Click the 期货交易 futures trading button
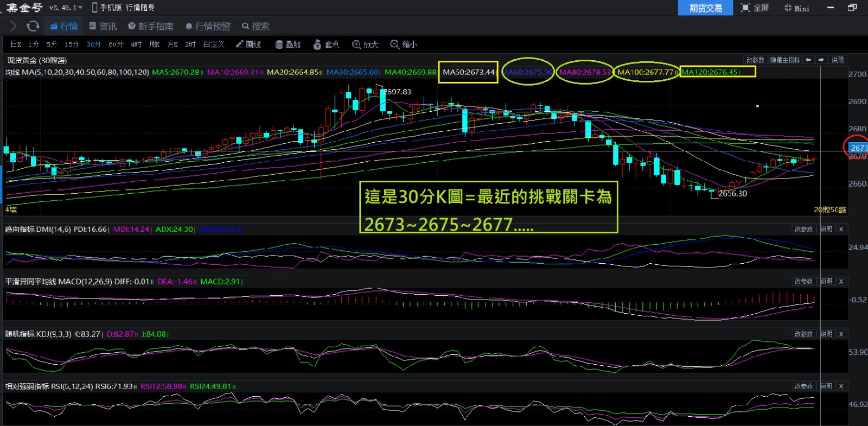The width and height of the screenshot is (868, 426). point(705,8)
